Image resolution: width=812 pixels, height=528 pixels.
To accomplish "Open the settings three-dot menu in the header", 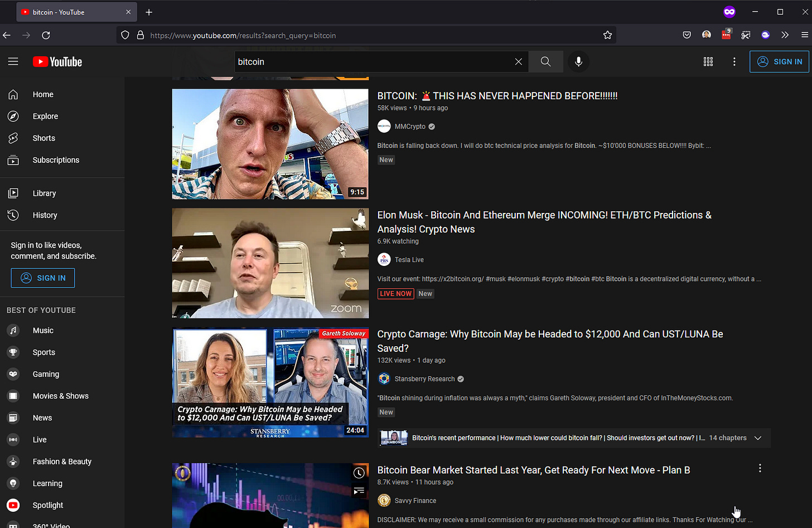I will pyautogui.click(x=734, y=62).
